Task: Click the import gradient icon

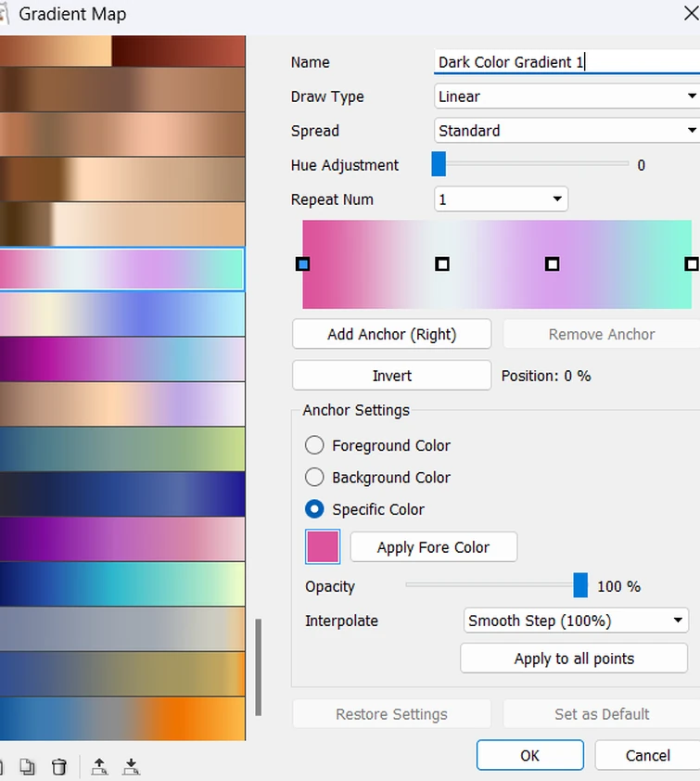Action: coord(132,766)
